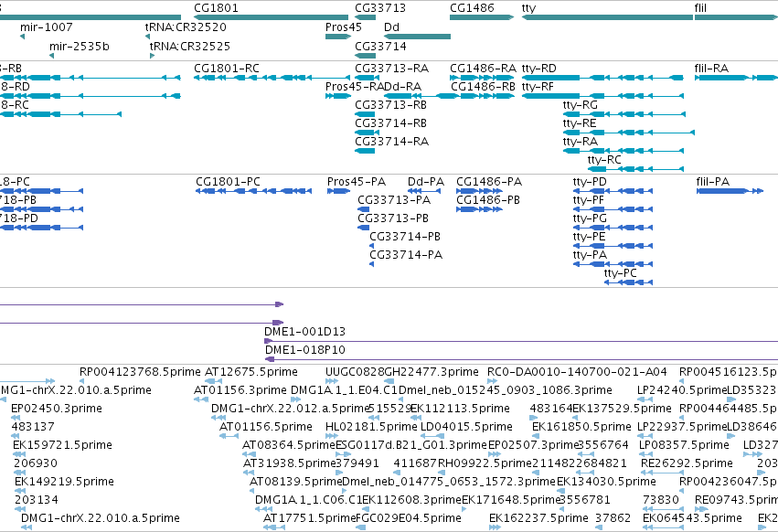Click the EK134030.5prime EST label
This screenshot has height=532, width=778.
tap(606, 482)
